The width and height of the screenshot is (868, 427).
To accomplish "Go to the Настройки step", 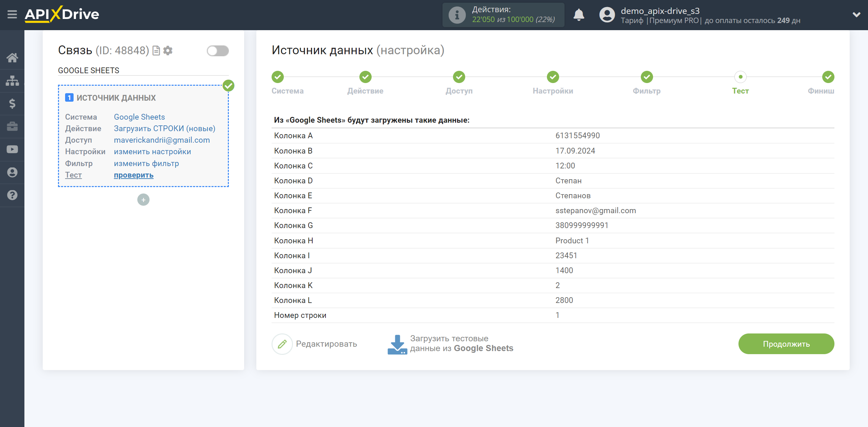I will pyautogui.click(x=553, y=77).
